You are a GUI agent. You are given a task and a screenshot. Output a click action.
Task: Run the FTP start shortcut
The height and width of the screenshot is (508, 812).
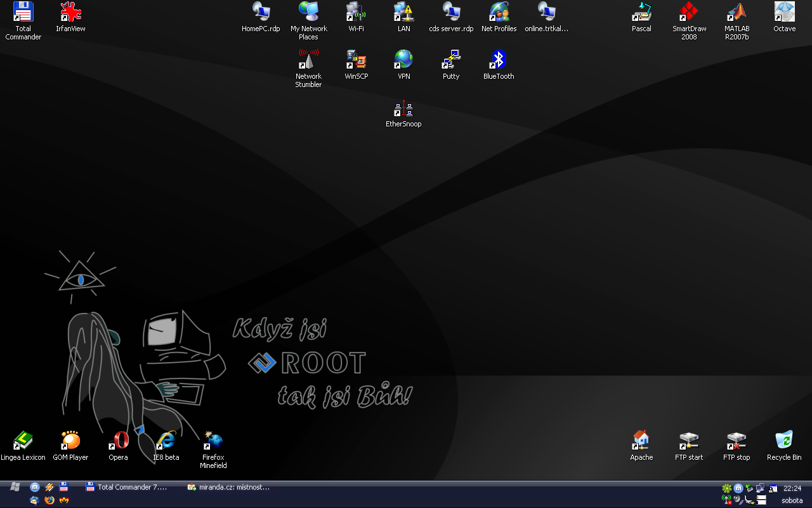(x=689, y=446)
